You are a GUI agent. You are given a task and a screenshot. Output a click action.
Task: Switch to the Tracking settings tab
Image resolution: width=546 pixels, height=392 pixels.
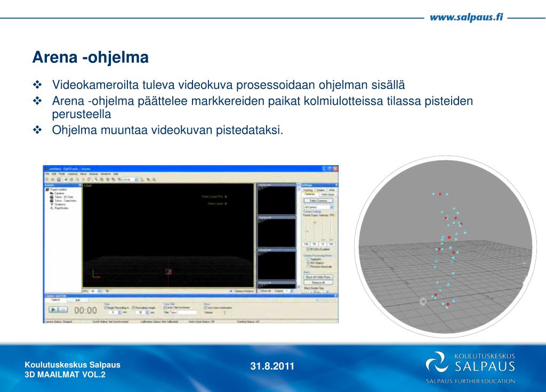pos(308,190)
